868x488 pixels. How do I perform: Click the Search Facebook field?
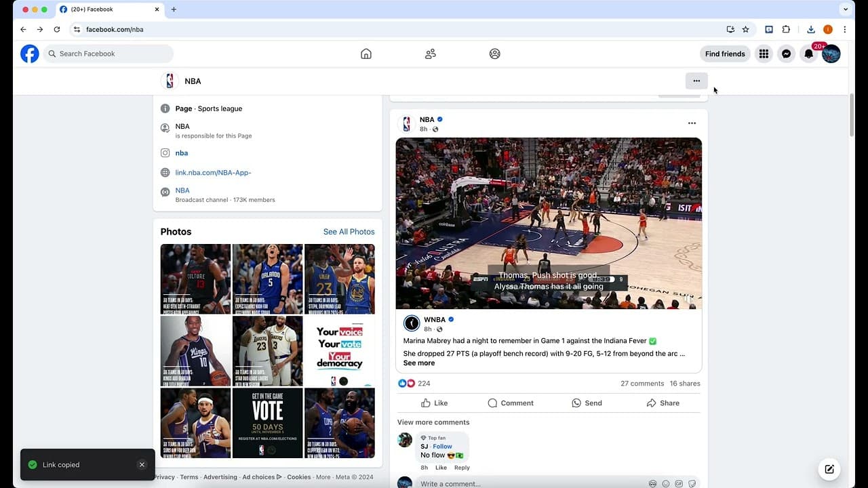(108, 54)
